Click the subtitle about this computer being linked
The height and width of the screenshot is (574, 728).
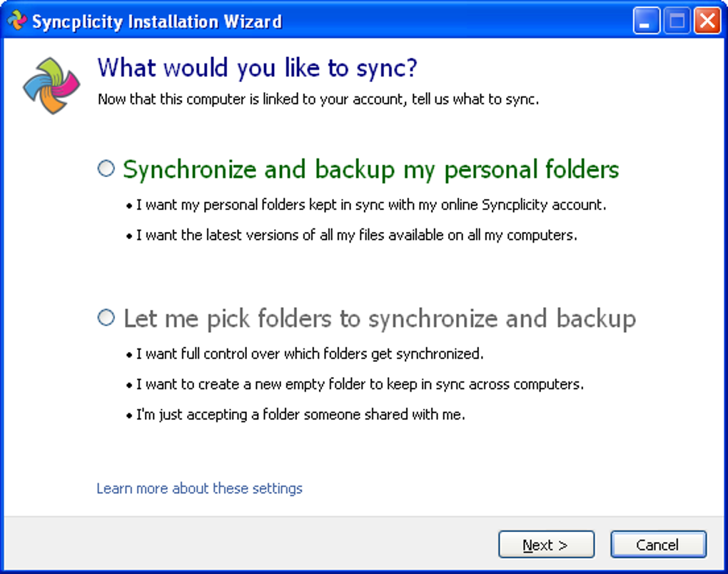point(318,99)
